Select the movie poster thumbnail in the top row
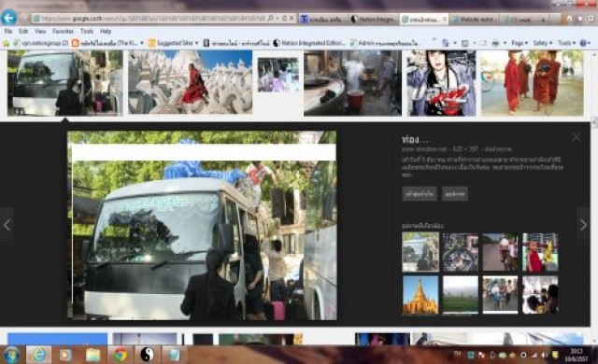598x364 pixels. click(441, 83)
